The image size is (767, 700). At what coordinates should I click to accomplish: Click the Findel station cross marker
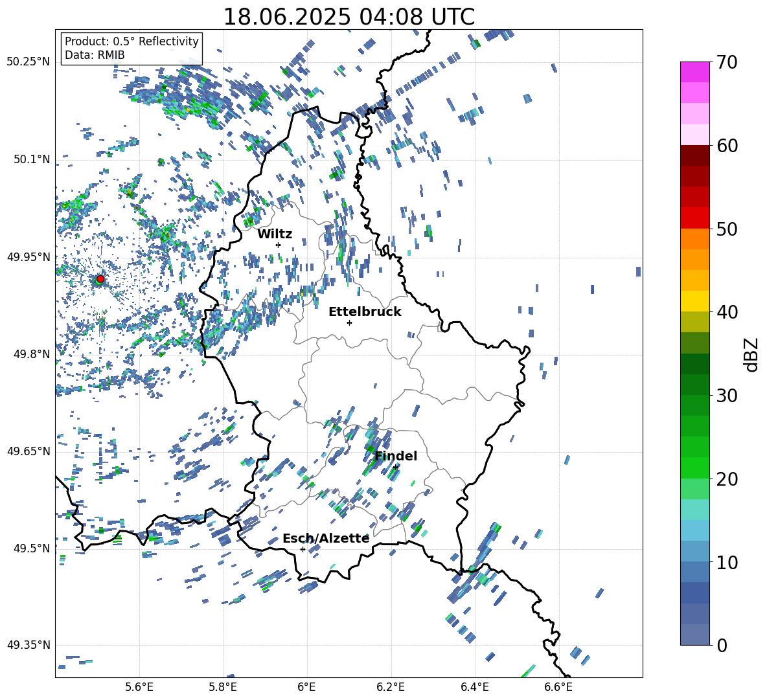tap(395, 468)
